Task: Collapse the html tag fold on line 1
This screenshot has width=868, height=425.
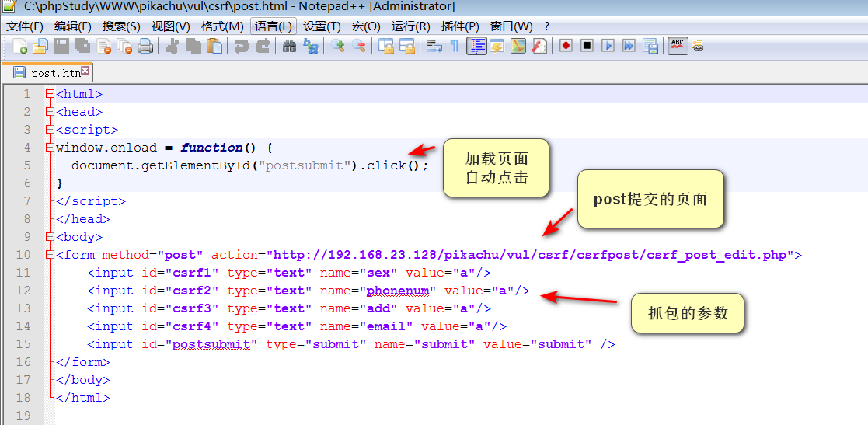Action: click(x=50, y=94)
